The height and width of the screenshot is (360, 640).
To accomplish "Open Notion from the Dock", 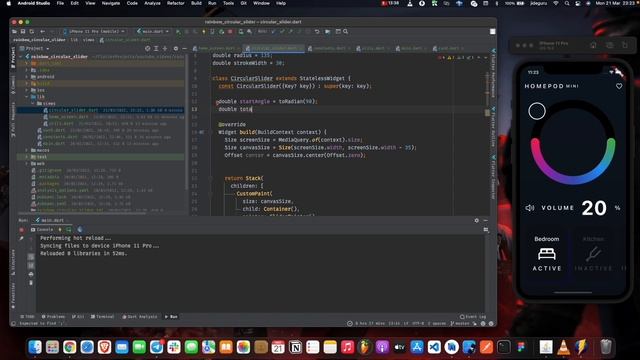I will (x=295, y=347).
